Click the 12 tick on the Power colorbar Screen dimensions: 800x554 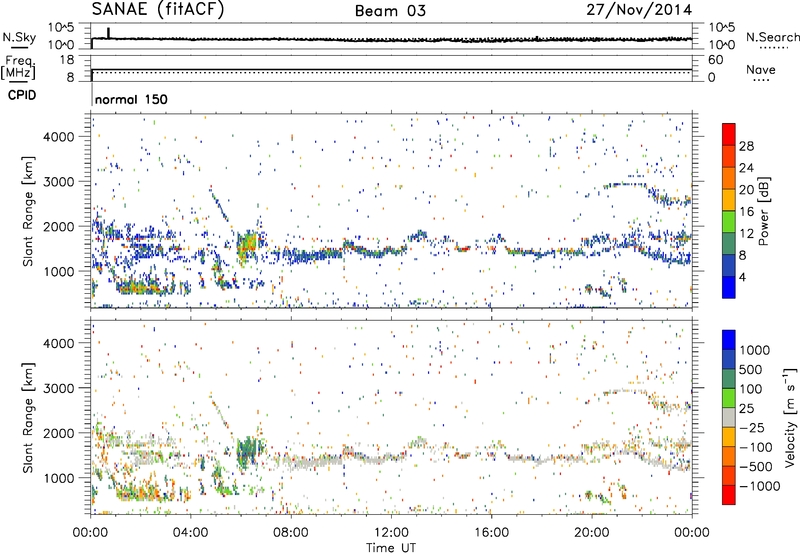click(x=746, y=234)
